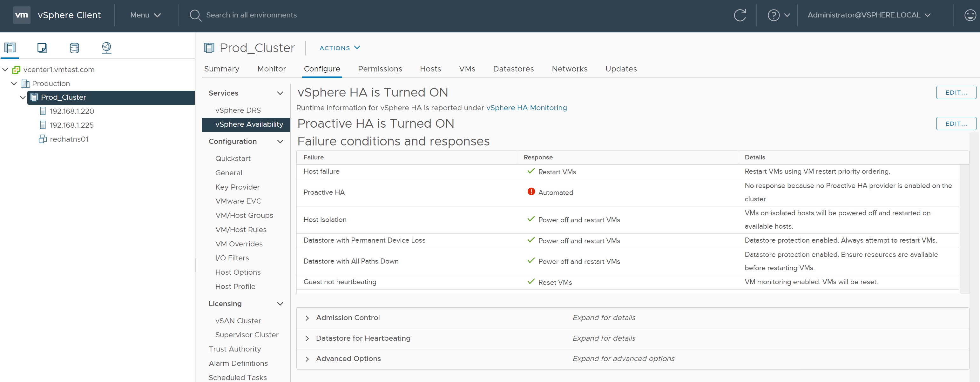Click the vCenter server icon for vcenter1.vmtest.com
Image resolution: width=980 pixels, height=382 pixels.
[x=16, y=70]
